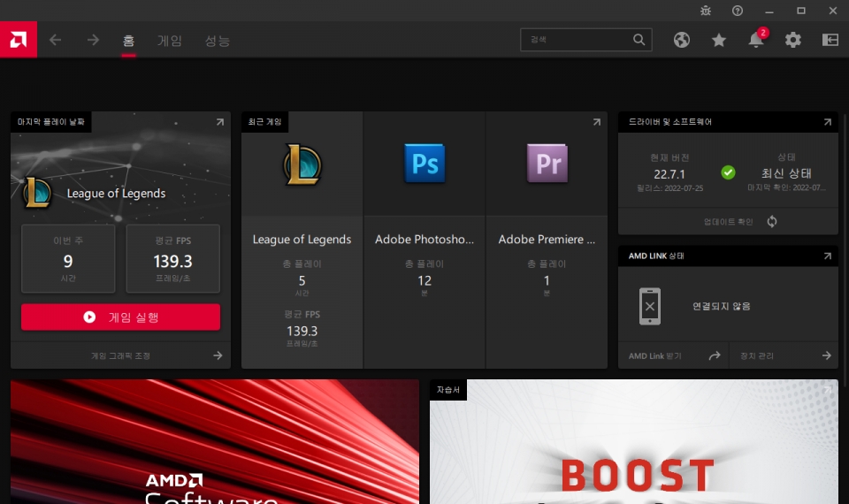
Task: Click the bug report icon
Action: click(706, 11)
